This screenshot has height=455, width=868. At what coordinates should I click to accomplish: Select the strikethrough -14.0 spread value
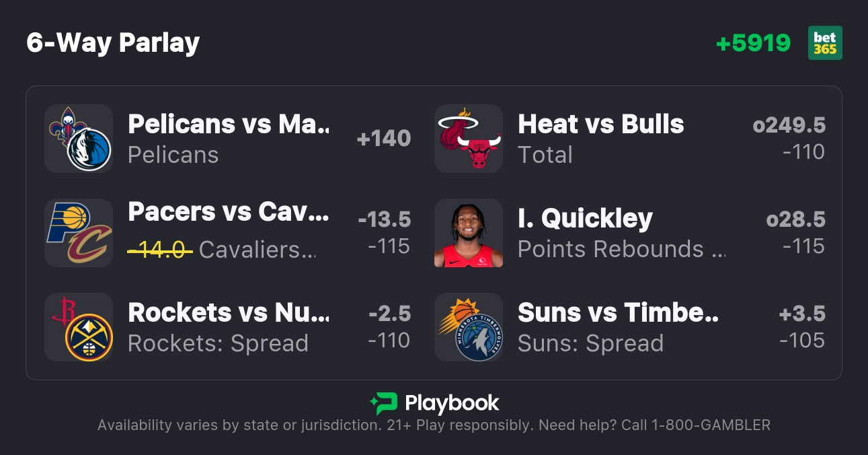click(159, 249)
